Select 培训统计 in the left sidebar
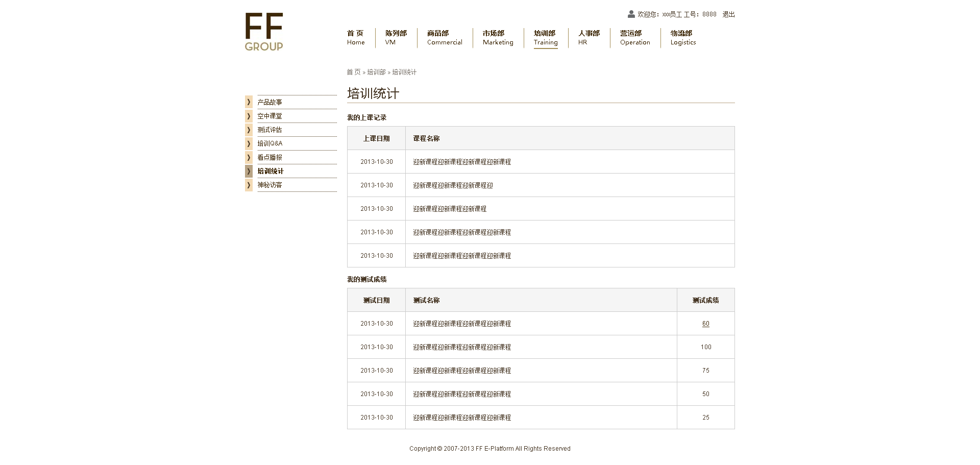Screen dimensions: 980x465 (271, 171)
